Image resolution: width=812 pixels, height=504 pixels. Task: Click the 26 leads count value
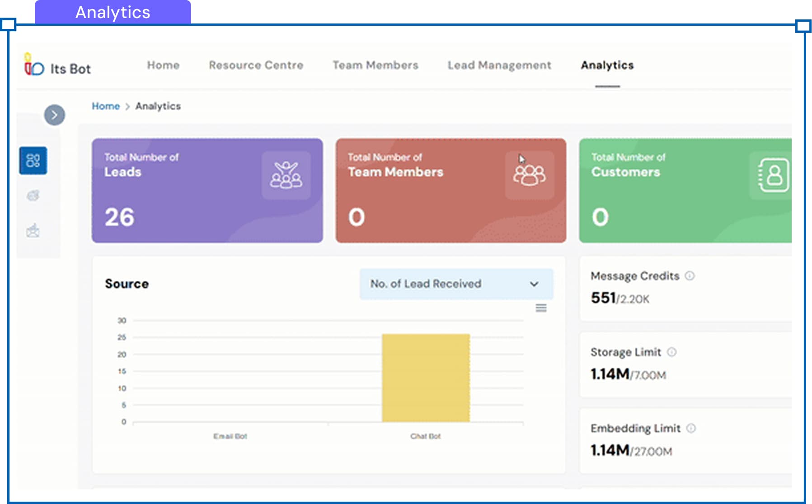click(120, 217)
